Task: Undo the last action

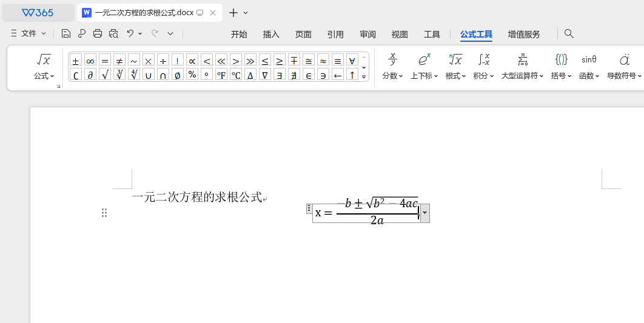Action: [x=130, y=34]
